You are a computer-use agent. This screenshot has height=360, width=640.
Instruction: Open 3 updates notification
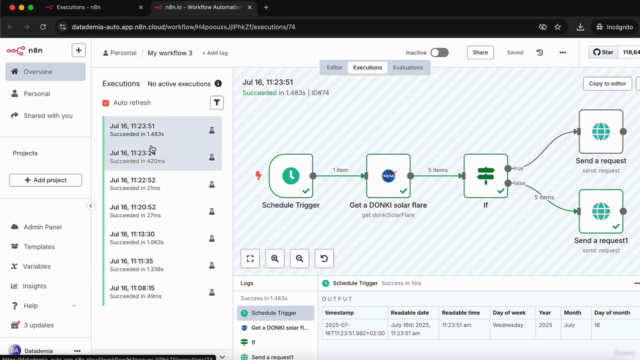(x=45, y=325)
